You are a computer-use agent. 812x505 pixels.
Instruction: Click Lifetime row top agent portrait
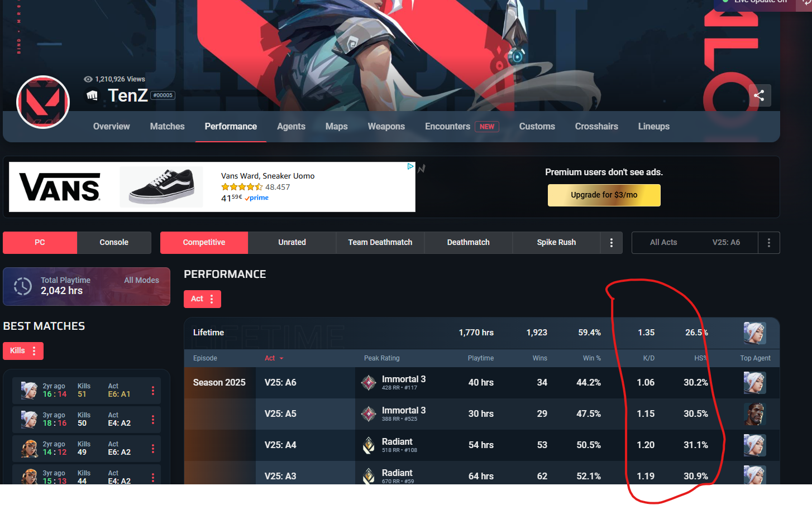(754, 333)
